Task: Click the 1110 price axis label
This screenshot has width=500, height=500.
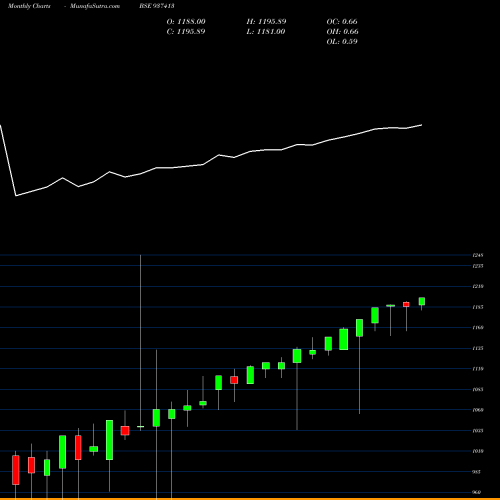Action: [x=478, y=369]
